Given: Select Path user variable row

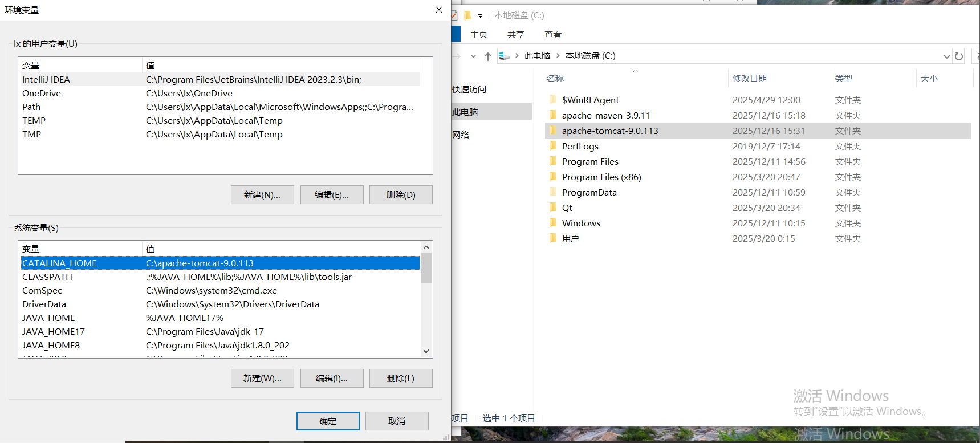Looking at the screenshot, I should point(220,107).
